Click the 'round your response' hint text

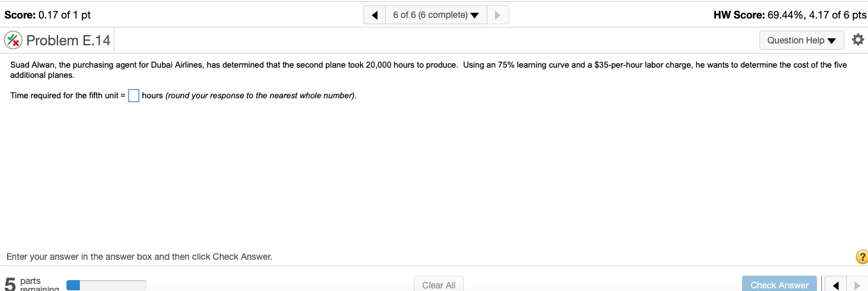tap(261, 96)
